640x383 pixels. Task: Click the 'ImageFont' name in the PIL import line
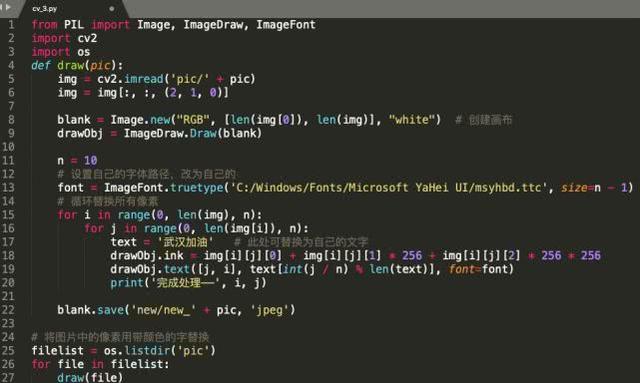point(286,25)
